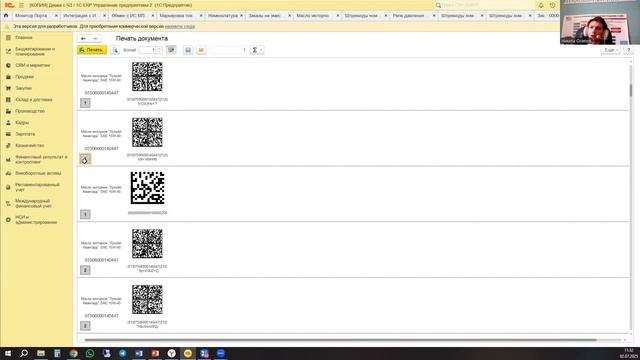
Task: Switch to the Монитор Порта tab
Action: coord(31,16)
